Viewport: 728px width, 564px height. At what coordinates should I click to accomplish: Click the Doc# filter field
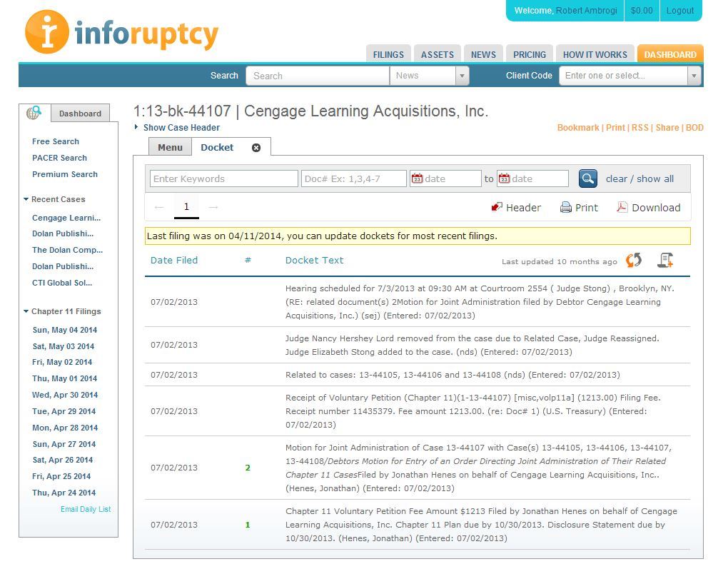[354, 179]
